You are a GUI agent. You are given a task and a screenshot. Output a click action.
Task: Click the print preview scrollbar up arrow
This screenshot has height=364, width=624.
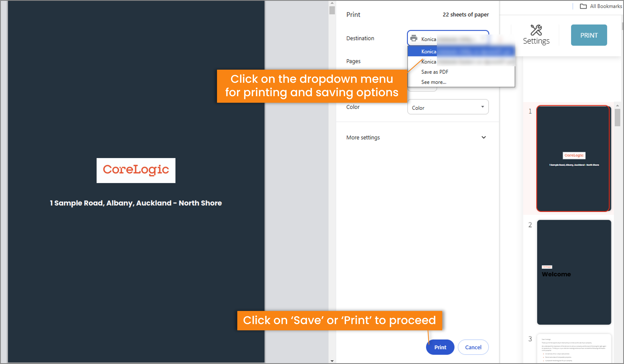pos(332,3)
